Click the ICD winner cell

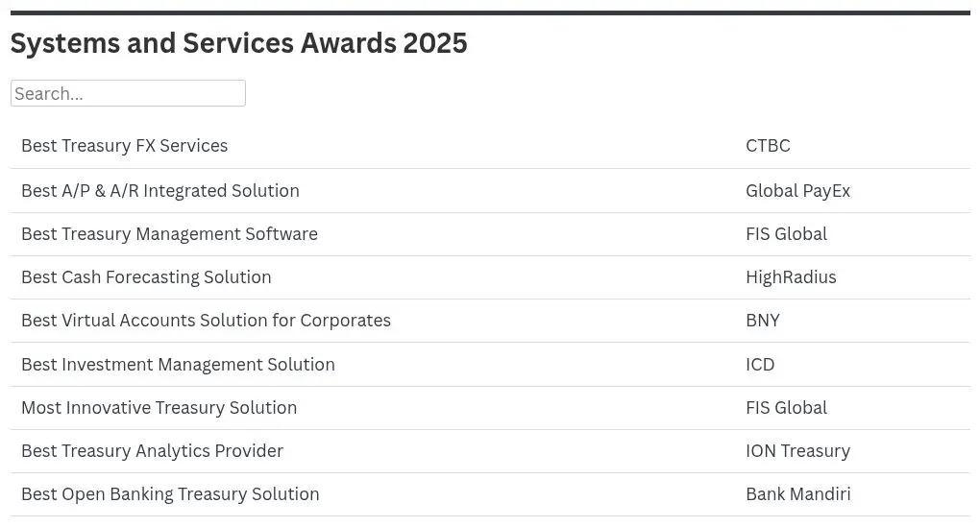pos(760,365)
